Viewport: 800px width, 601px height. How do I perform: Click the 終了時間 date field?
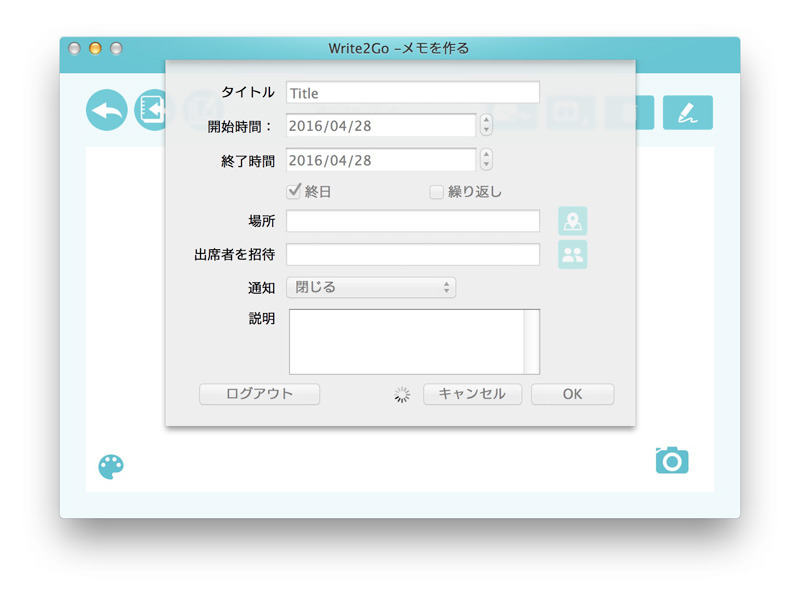coord(381,160)
